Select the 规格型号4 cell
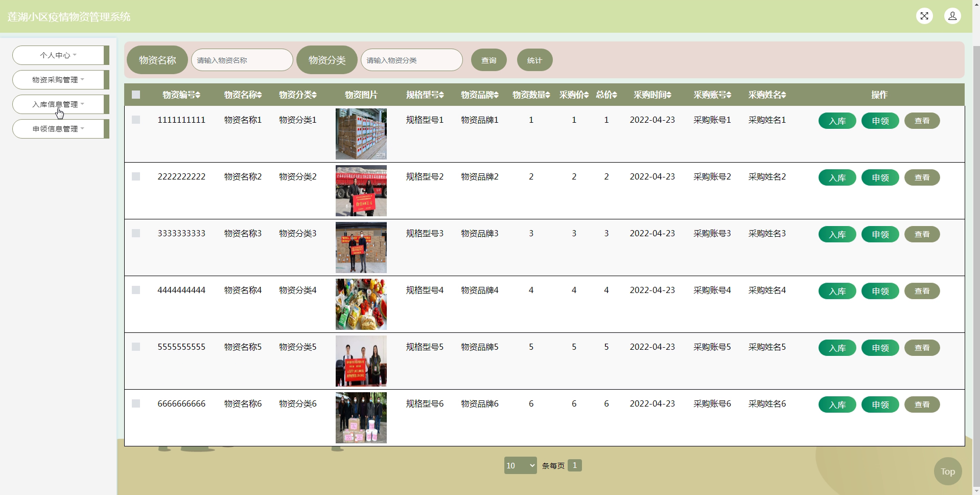The width and height of the screenshot is (980, 495). 425,290
